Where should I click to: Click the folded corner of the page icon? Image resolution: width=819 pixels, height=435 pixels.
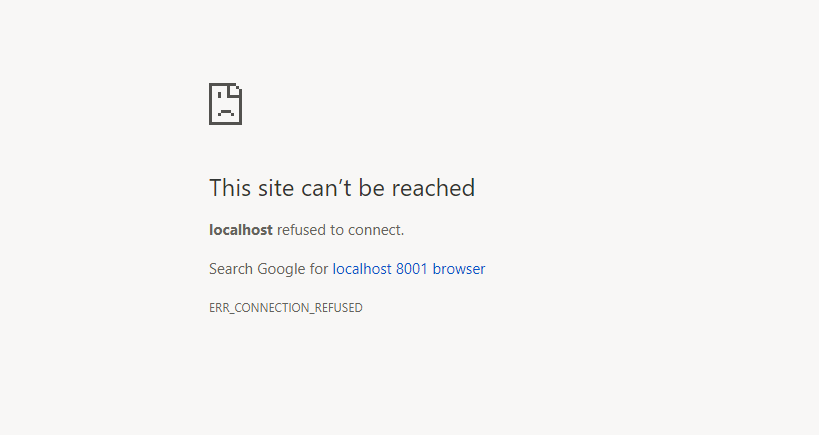point(236,89)
